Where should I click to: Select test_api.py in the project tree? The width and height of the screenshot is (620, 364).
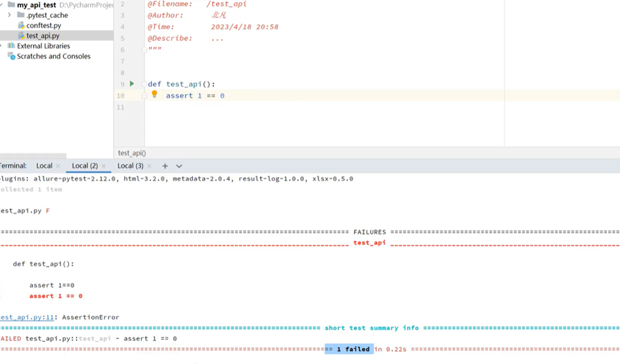(x=43, y=36)
